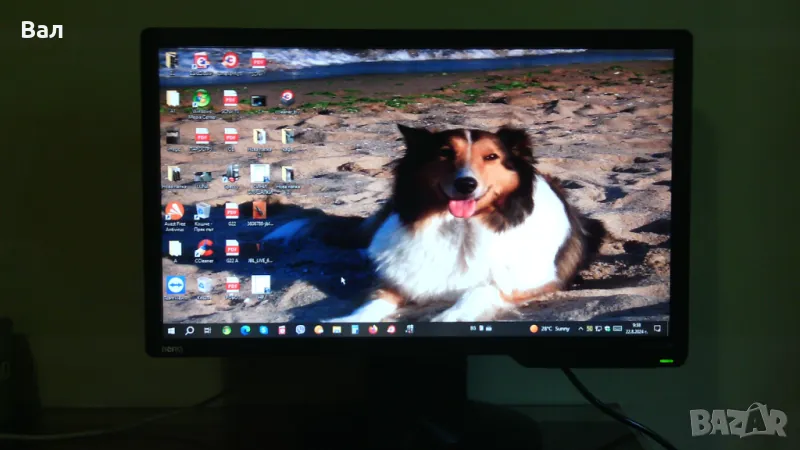Launch Firefox from the taskbar
Image resolution: width=800 pixels, height=450 pixels.
(x=373, y=330)
